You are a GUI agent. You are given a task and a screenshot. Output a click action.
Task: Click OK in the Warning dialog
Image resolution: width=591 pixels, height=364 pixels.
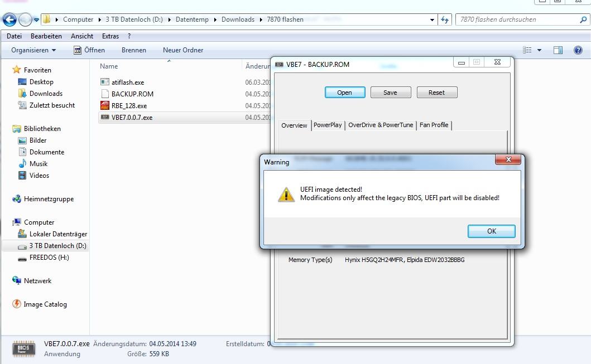[492, 231]
